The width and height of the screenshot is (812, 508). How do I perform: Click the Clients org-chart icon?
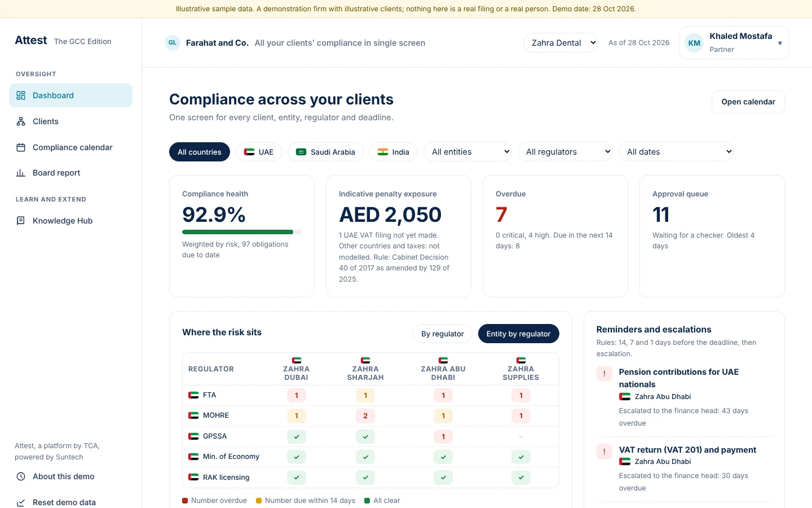[x=21, y=121]
